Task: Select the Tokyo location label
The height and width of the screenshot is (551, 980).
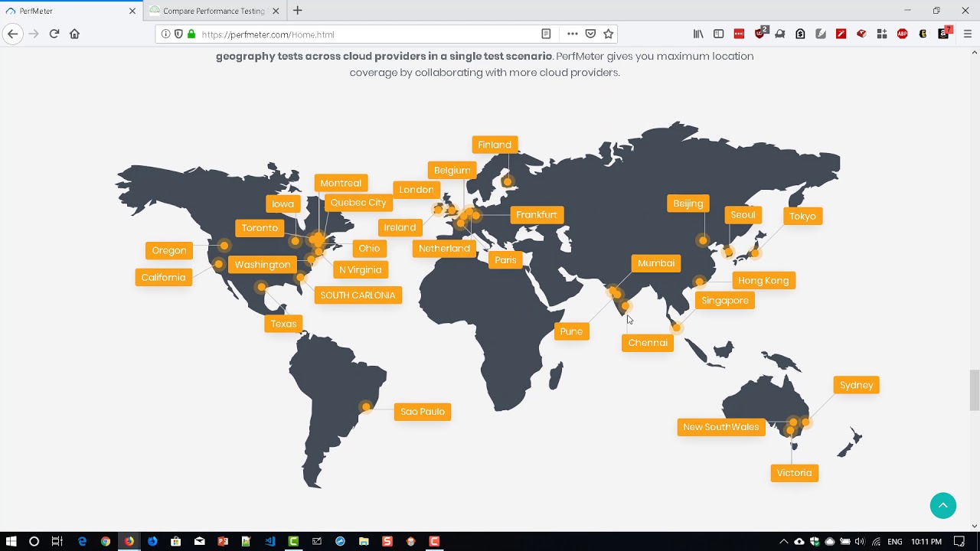Action: tap(802, 216)
